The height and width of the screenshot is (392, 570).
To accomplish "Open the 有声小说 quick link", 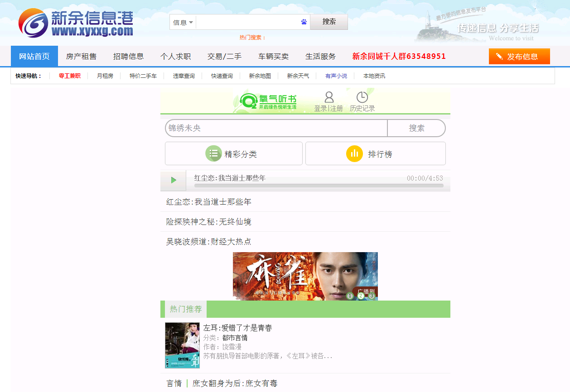I will 336,76.
